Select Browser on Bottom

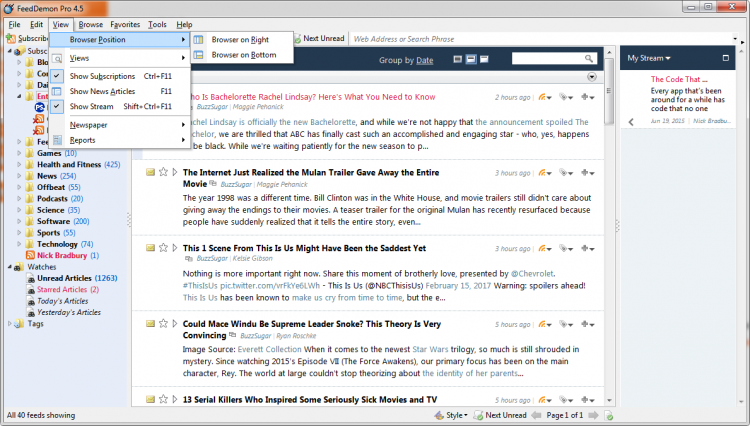(242, 55)
